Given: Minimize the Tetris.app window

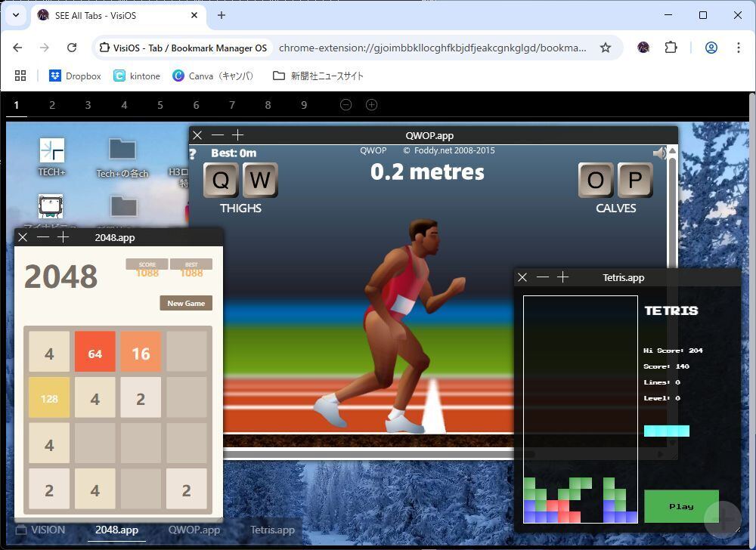Looking at the screenshot, I should [x=542, y=277].
